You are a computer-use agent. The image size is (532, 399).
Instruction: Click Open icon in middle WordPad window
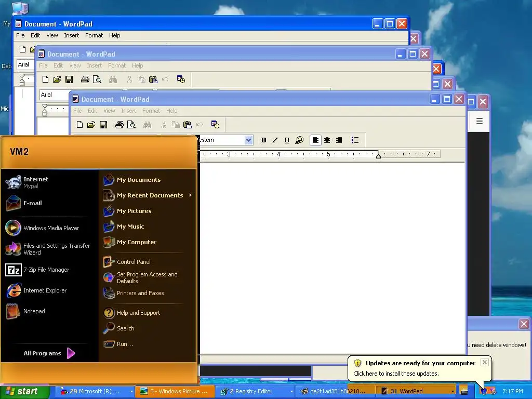coord(57,79)
